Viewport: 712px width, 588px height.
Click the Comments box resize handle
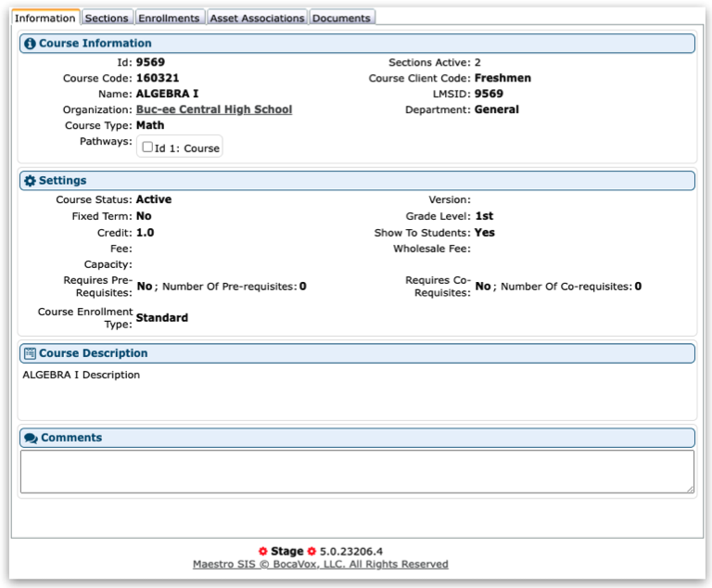pyautogui.click(x=689, y=488)
